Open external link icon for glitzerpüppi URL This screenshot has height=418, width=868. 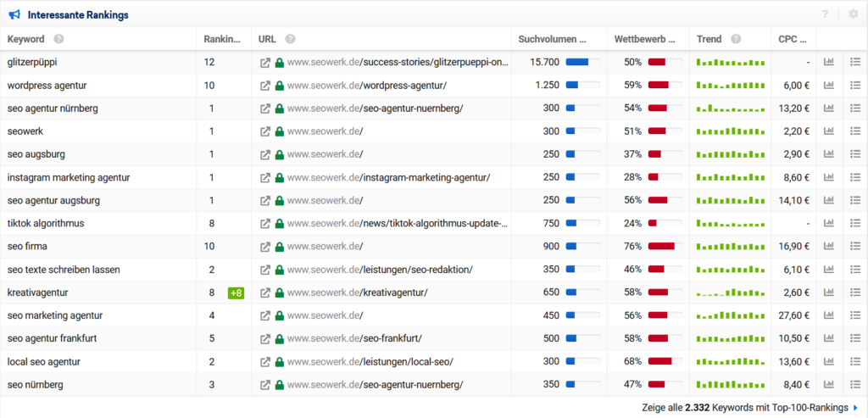point(265,63)
